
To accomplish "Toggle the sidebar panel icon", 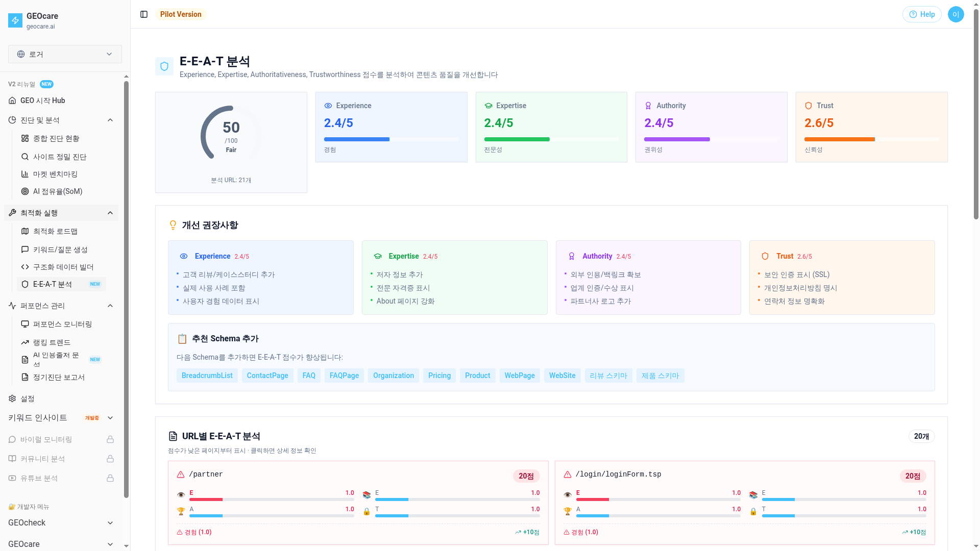I will tap(144, 14).
